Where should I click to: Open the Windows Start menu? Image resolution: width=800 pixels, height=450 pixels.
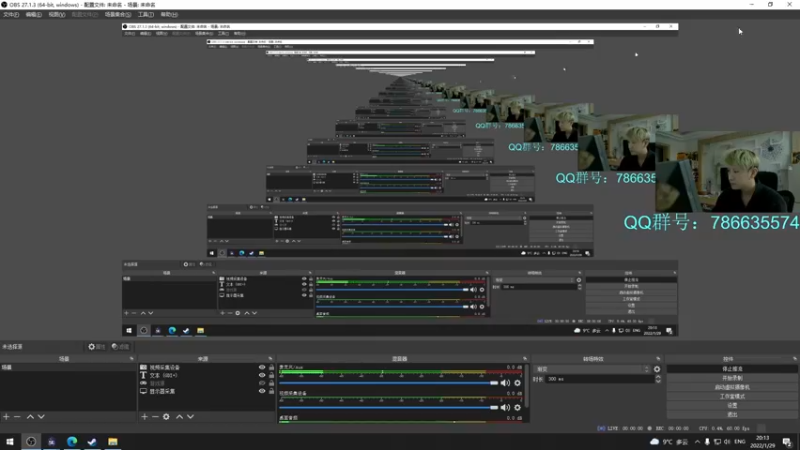point(10,442)
